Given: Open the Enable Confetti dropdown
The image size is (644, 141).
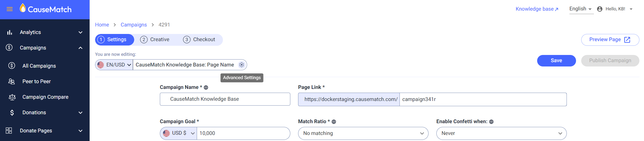Looking at the screenshot, I should 501,133.
